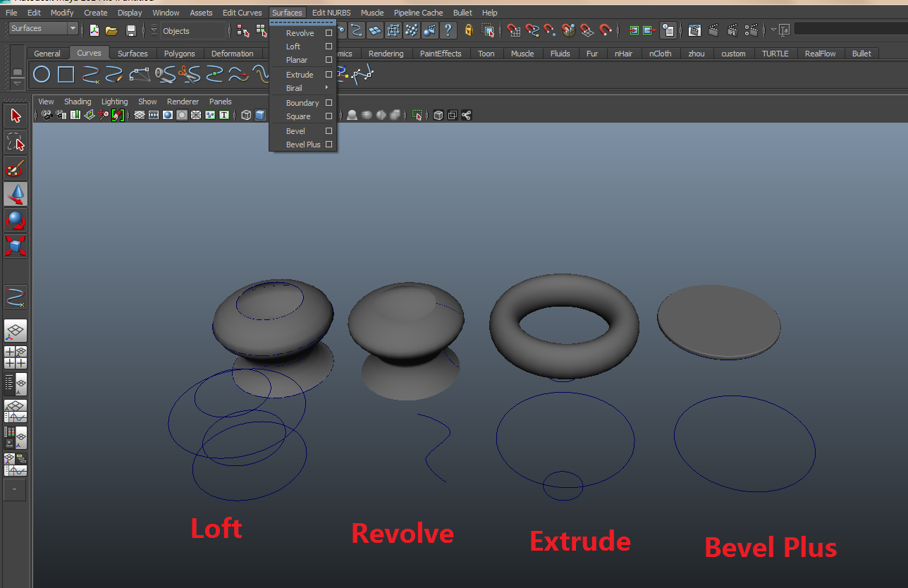Viewport: 908px width, 588px height.
Task: Click the IPR Render icon
Action: 732,30
